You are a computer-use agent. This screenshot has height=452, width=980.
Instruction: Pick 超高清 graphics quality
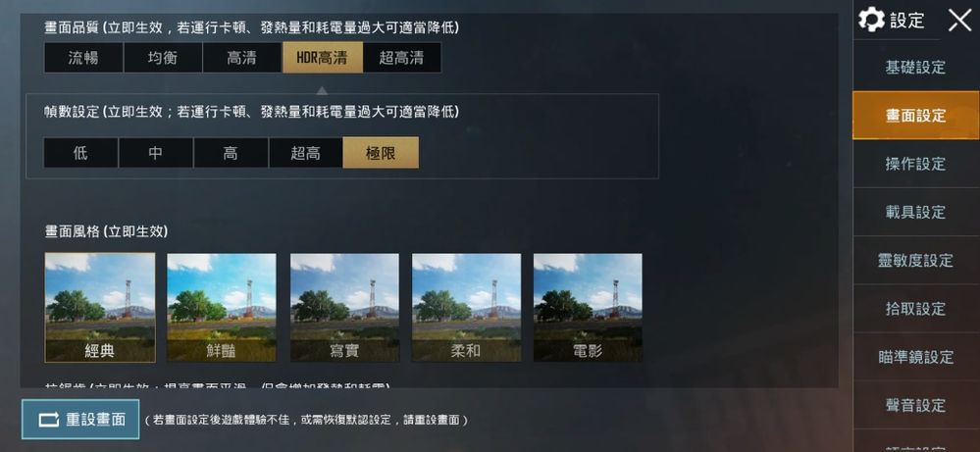(x=402, y=58)
